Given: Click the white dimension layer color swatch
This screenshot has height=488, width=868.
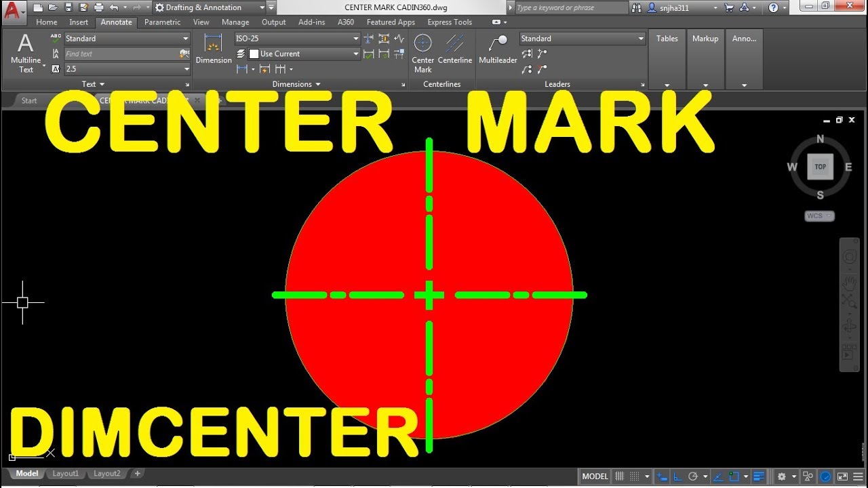Looking at the screenshot, I should [x=254, y=54].
